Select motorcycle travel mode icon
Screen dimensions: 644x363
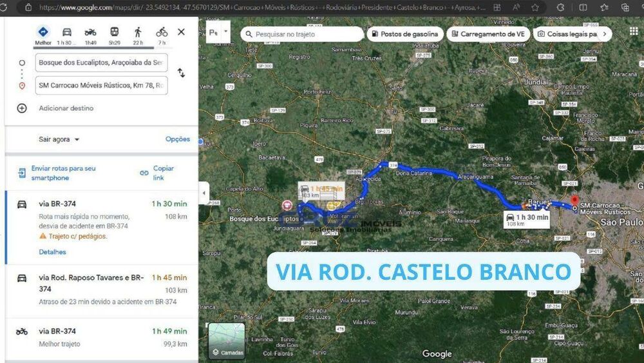[90, 32]
